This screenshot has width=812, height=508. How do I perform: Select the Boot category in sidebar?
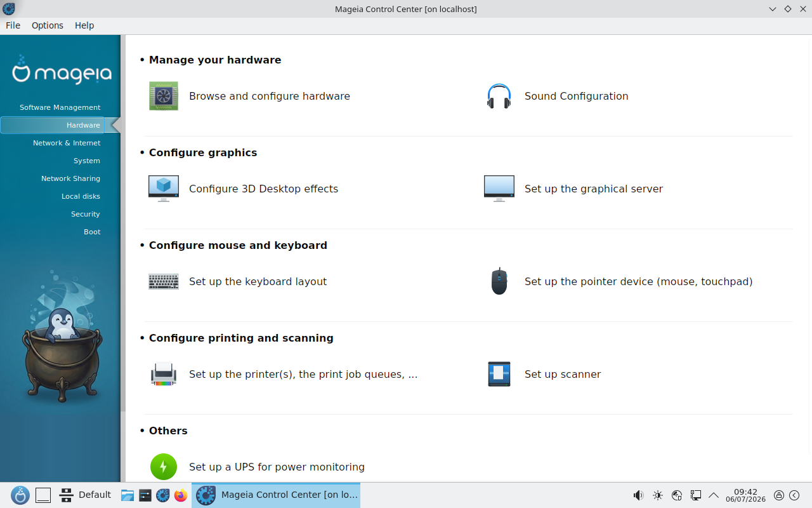point(92,232)
